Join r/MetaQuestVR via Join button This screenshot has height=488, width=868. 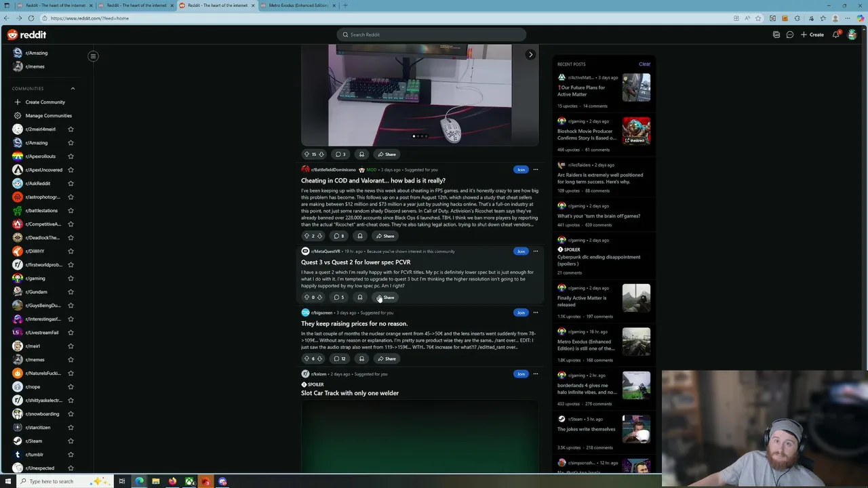(x=521, y=251)
